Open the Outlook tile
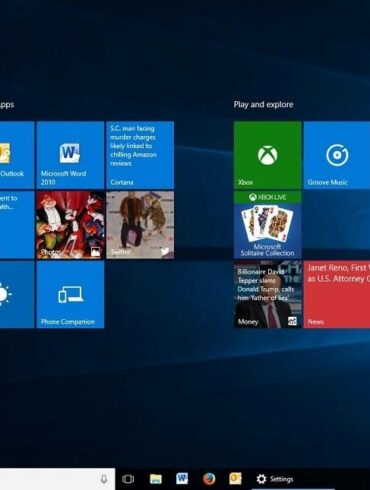 click(x=17, y=155)
